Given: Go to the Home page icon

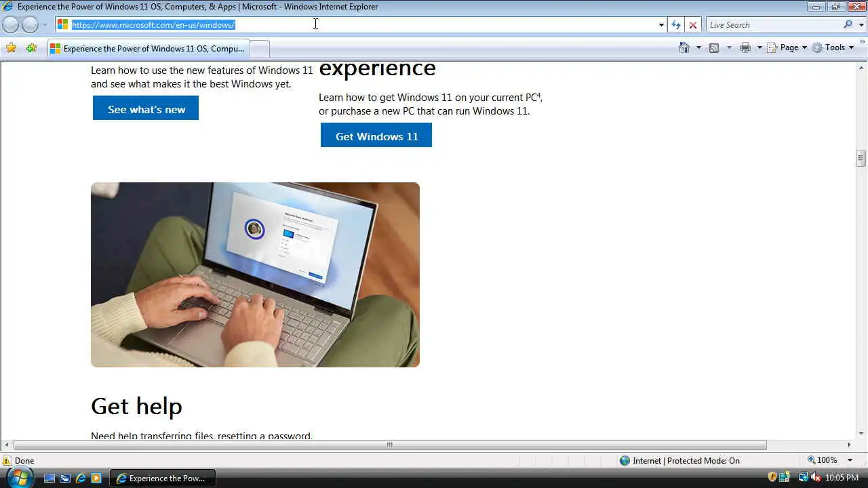Looking at the screenshot, I should (x=684, y=47).
